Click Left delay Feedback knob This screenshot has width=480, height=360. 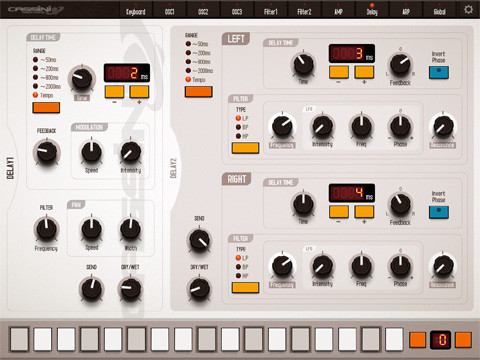(x=400, y=64)
